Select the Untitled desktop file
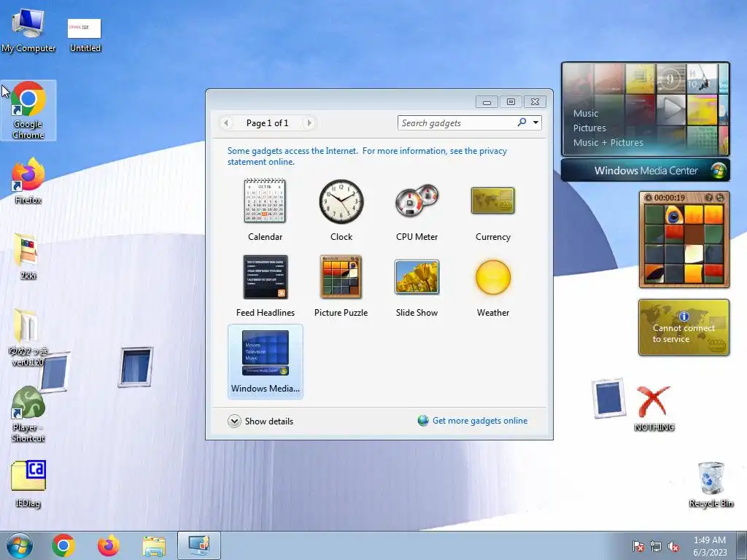The height and width of the screenshot is (560, 747). (x=85, y=35)
